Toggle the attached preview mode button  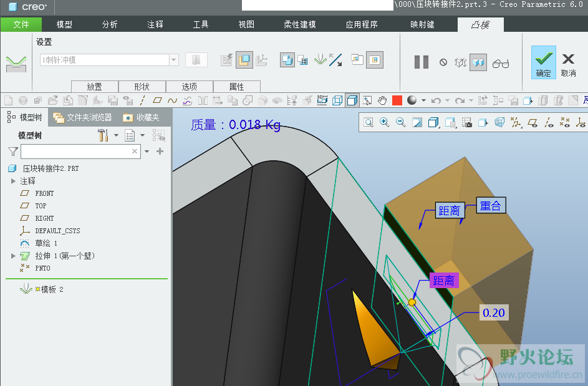tap(478, 62)
